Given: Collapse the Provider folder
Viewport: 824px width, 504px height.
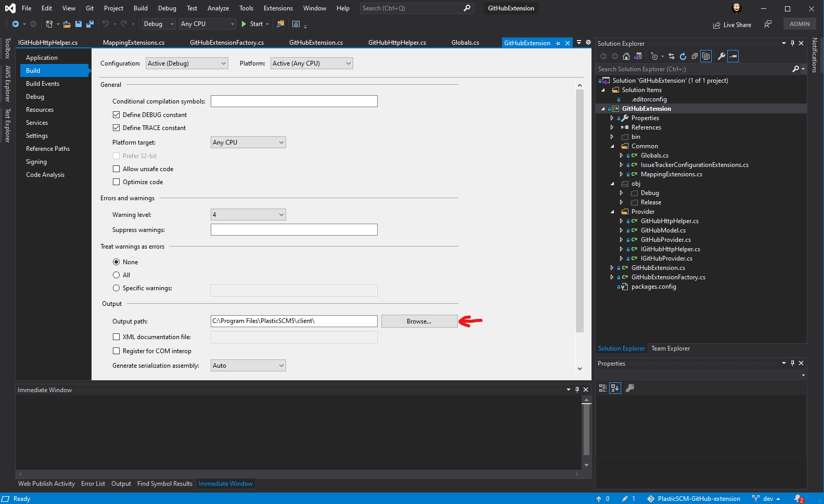Looking at the screenshot, I should pos(612,212).
